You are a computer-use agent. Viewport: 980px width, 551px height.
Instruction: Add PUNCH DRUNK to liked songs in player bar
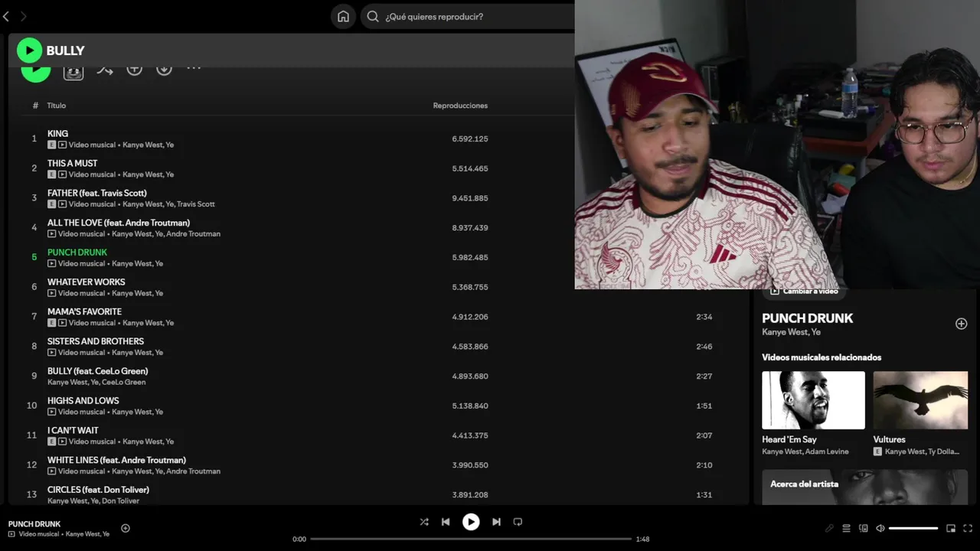tap(126, 528)
